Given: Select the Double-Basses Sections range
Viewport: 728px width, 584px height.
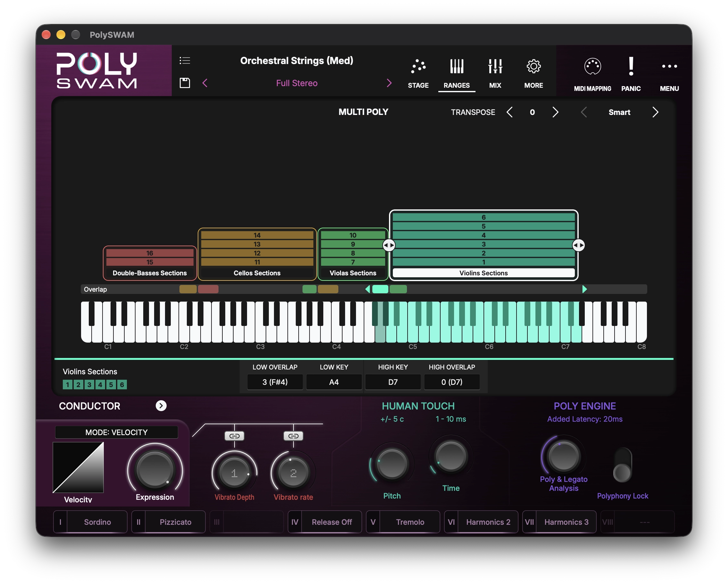Looking at the screenshot, I should point(150,263).
